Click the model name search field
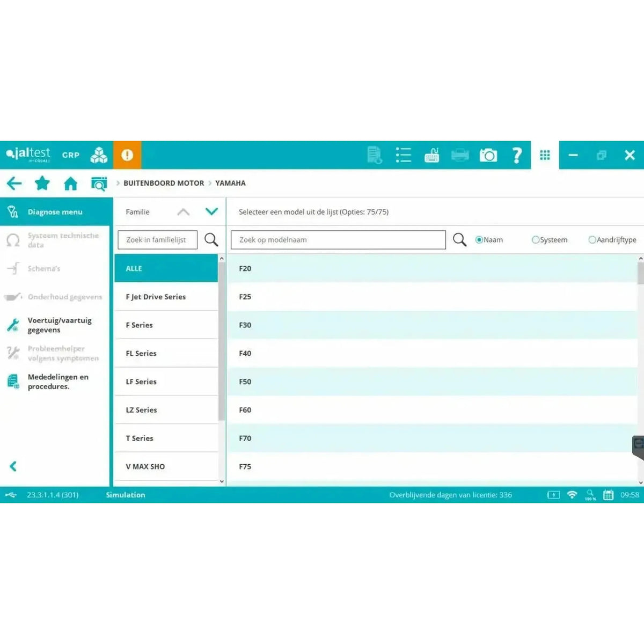The image size is (644, 644). click(x=338, y=240)
